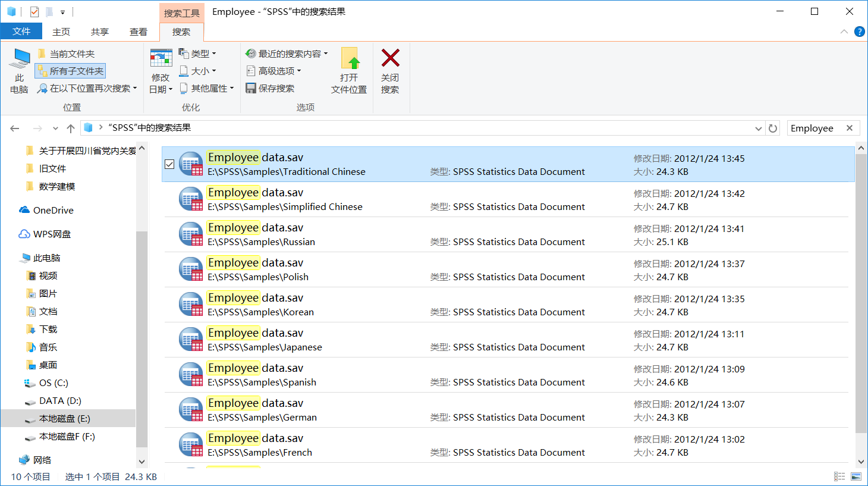Viewport: 868px width, 486px height.
Task: Open the 大小 filter dropdown
Action: pos(197,71)
